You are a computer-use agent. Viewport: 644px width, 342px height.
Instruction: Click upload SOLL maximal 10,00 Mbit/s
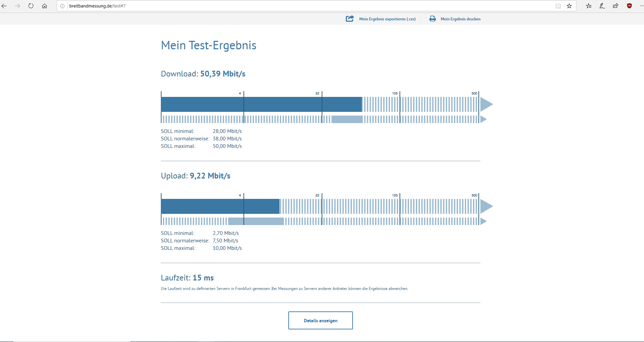point(201,248)
